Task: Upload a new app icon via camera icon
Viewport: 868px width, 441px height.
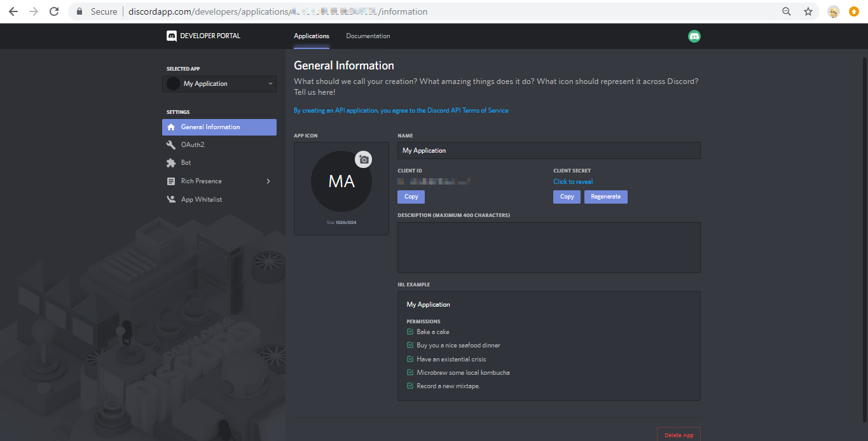Action: (363, 159)
